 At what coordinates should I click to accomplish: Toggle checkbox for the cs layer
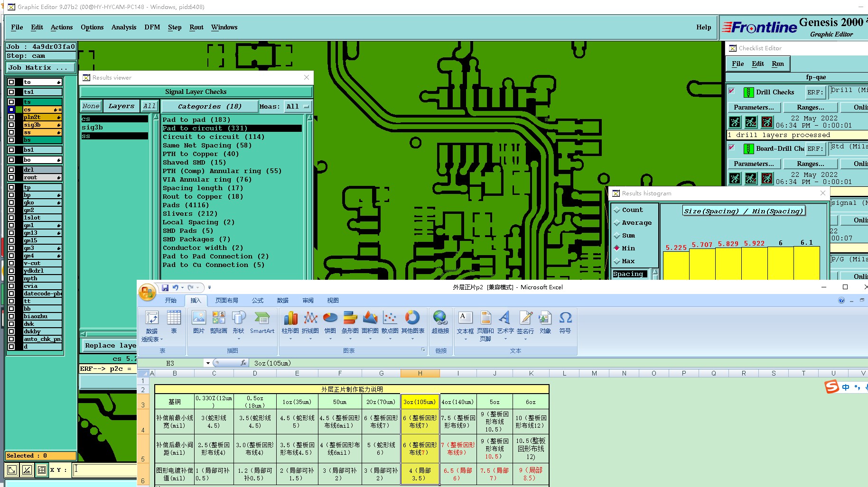11,110
